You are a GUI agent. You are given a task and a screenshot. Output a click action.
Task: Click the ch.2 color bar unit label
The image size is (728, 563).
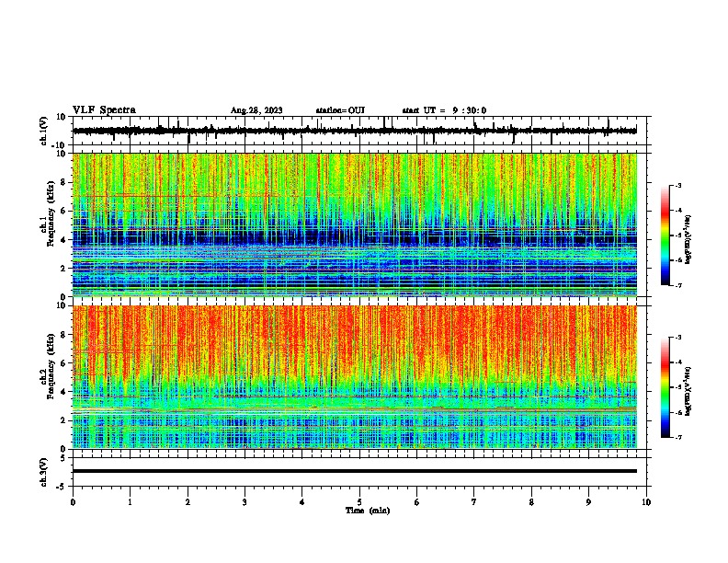click(x=688, y=391)
